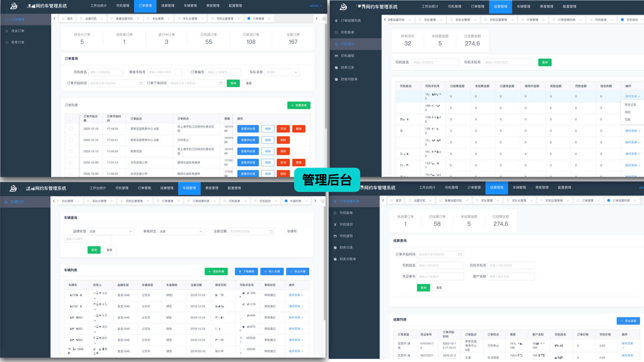
Task: Open the admin user dropdown
Action: [x=316, y=6]
